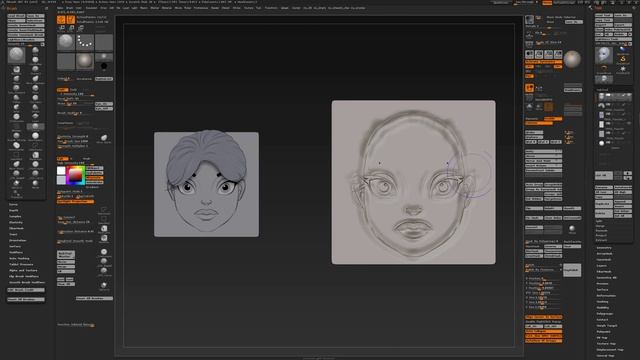Viewport: 640px width, 360px height.
Task: Click the Edit Brush Credit button
Action: (x=26, y=290)
